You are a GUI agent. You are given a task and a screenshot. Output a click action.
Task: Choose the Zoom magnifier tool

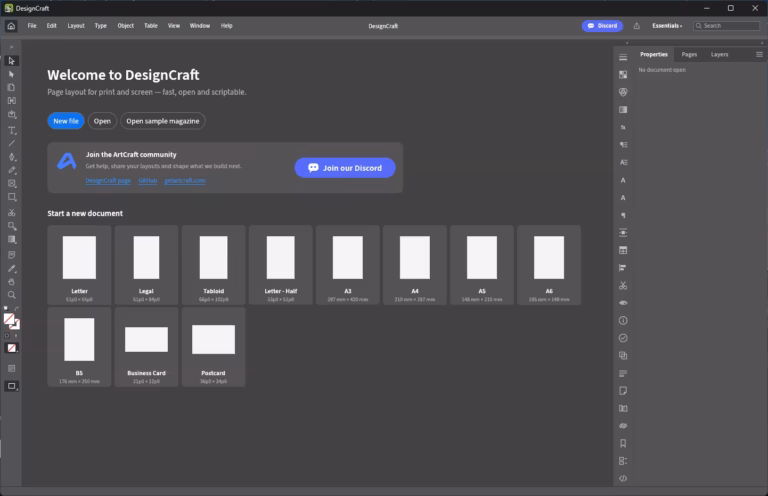[11, 295]
